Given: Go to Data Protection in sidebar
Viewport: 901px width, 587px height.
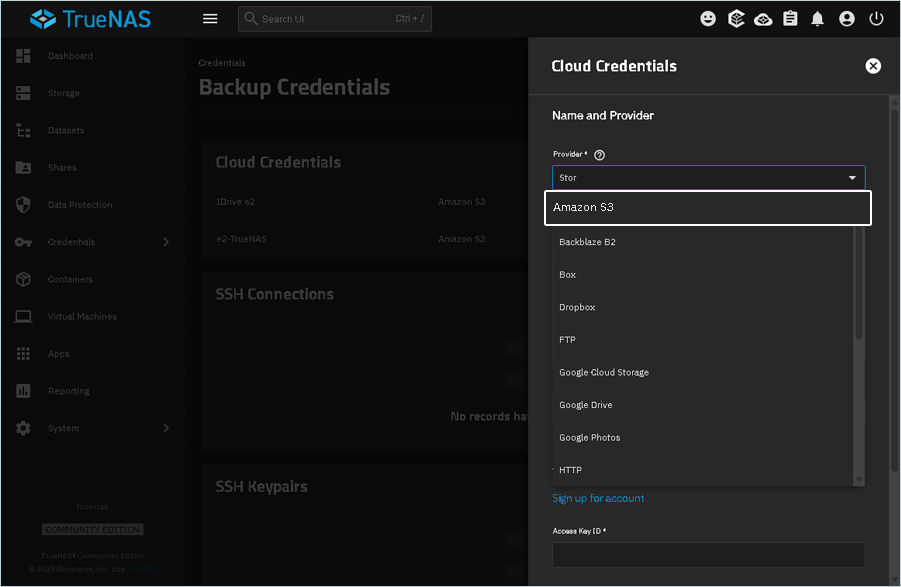Looking at the screenshot, I should point(80,205).
